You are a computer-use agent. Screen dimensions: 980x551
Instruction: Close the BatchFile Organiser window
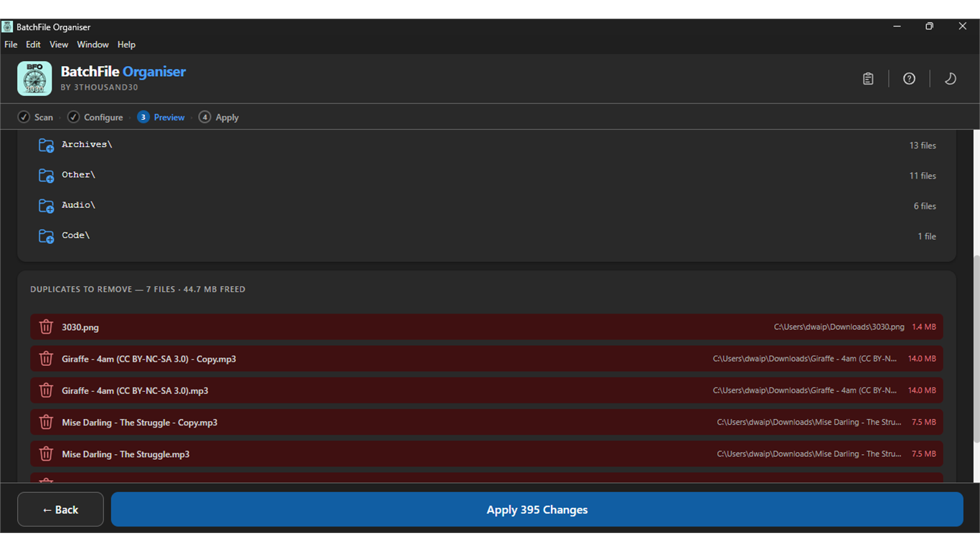(x=963, y=27)
